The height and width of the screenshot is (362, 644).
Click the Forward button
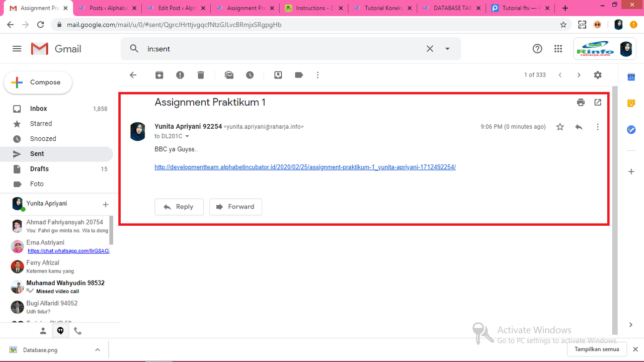(x=235, y=207)
